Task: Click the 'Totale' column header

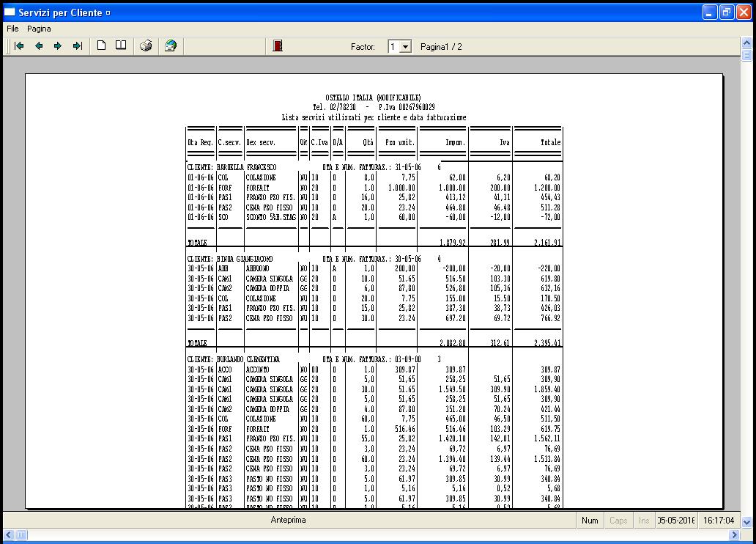Action: [x=551, y=142]
